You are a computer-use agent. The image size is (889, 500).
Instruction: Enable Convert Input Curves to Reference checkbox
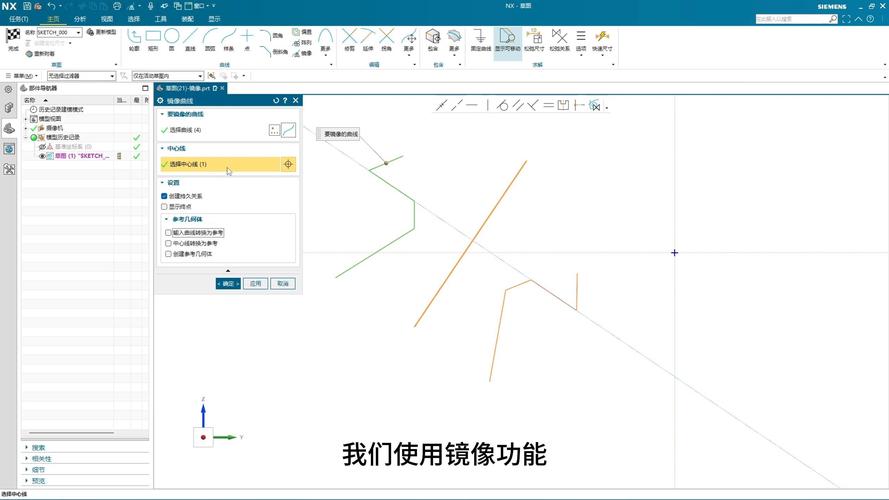(168, 232)
